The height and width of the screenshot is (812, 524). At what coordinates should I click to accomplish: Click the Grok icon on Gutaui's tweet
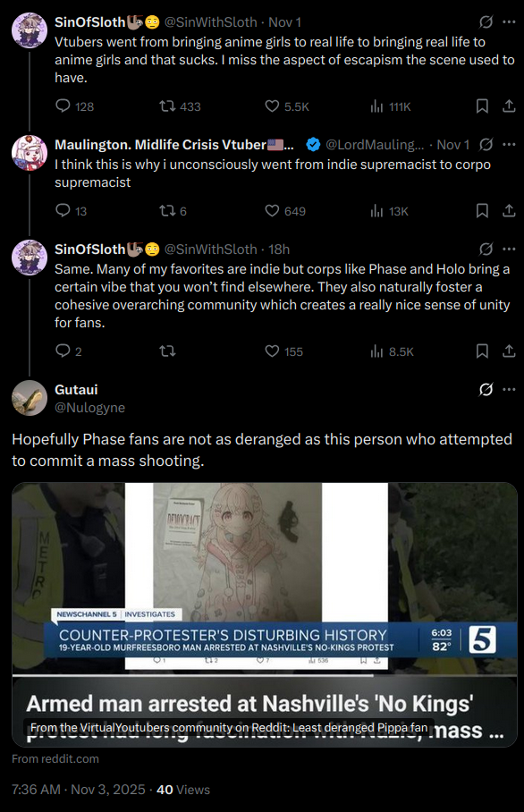tap(486, 389)
